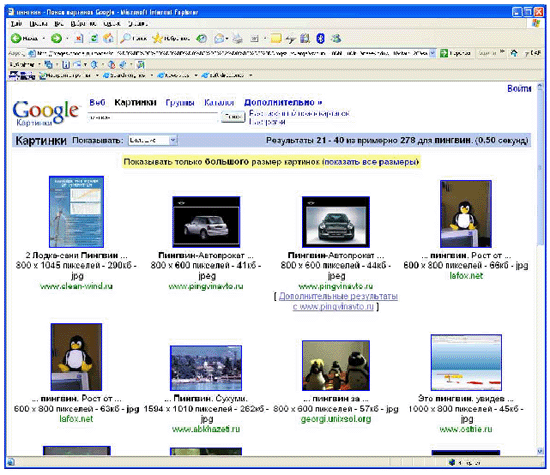
Task: Click the Mail envelope toolbar icon
Action: (219, 38)
